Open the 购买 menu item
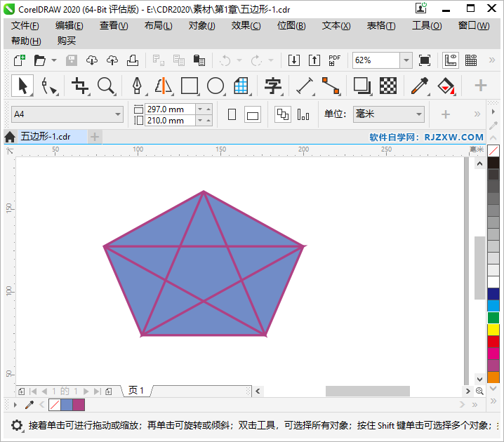Viewport: 504px width, 442px height. coord(67,41)
